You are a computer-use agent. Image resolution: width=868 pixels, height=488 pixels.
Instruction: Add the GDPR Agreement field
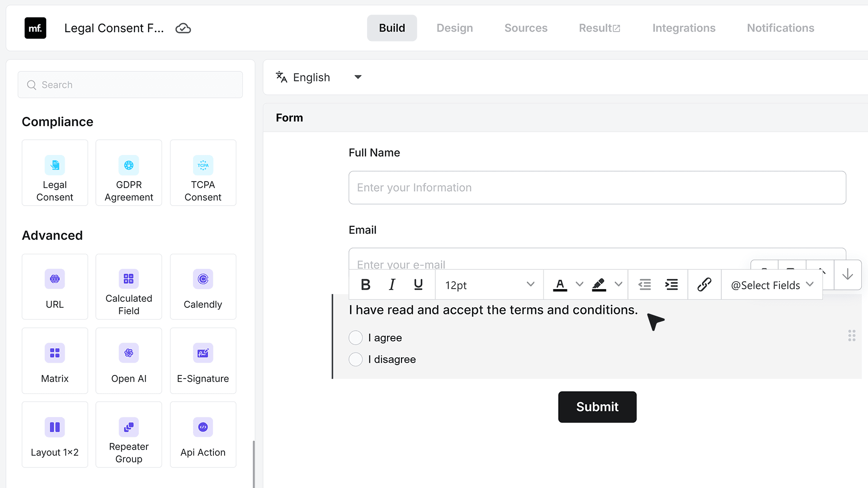tap(129, 173)
